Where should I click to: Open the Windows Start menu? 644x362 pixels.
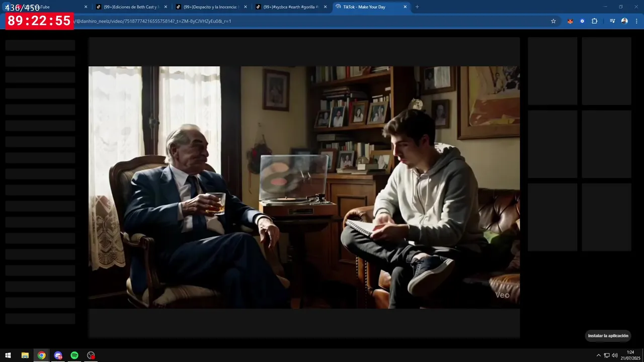[x=8, y=355]
